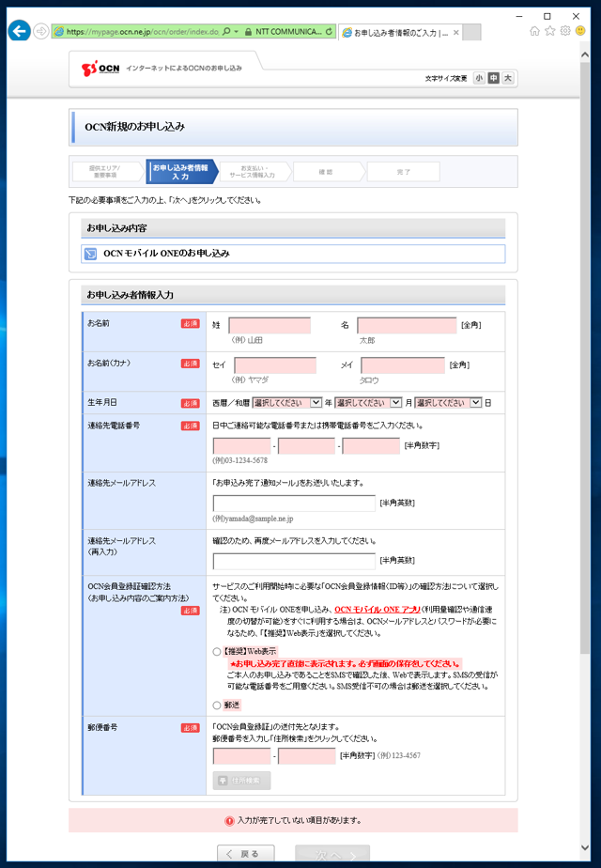
Task: Open favorites star icon
Action: pos(549,31)
